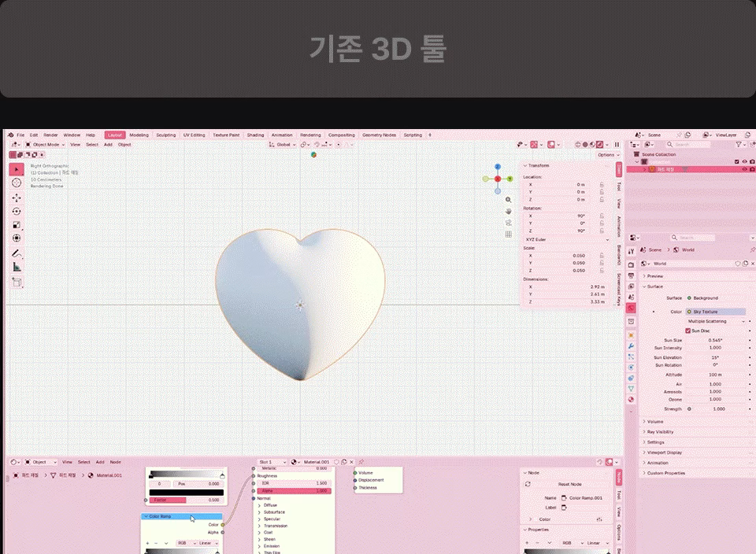Switch orthographic/perspective grid icon
756x554 pixels.
508,235
